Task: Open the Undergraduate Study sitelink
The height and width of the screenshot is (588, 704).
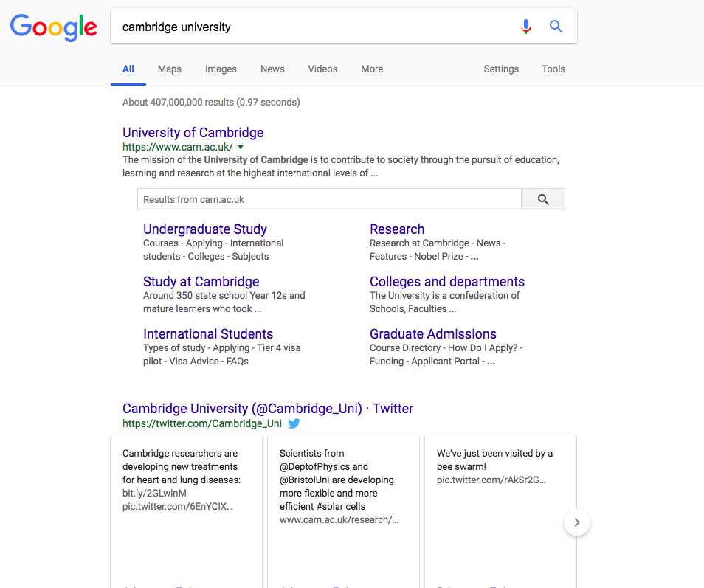Action: pos(204,229)
